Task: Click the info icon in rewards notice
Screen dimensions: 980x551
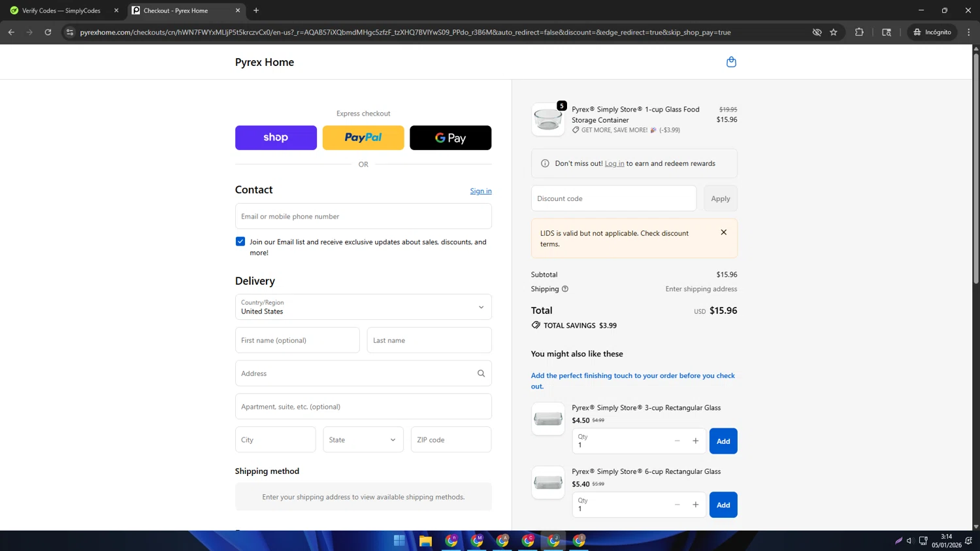Action: coord(545,164)
